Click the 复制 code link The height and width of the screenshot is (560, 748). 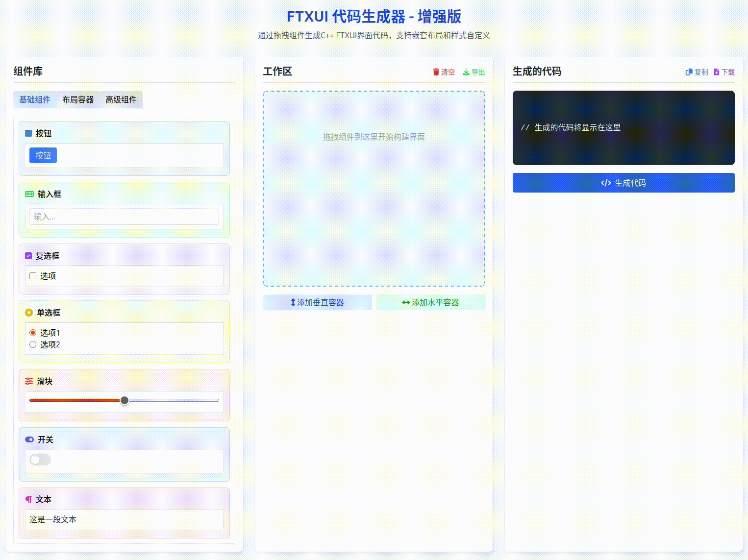pos(697,72)
